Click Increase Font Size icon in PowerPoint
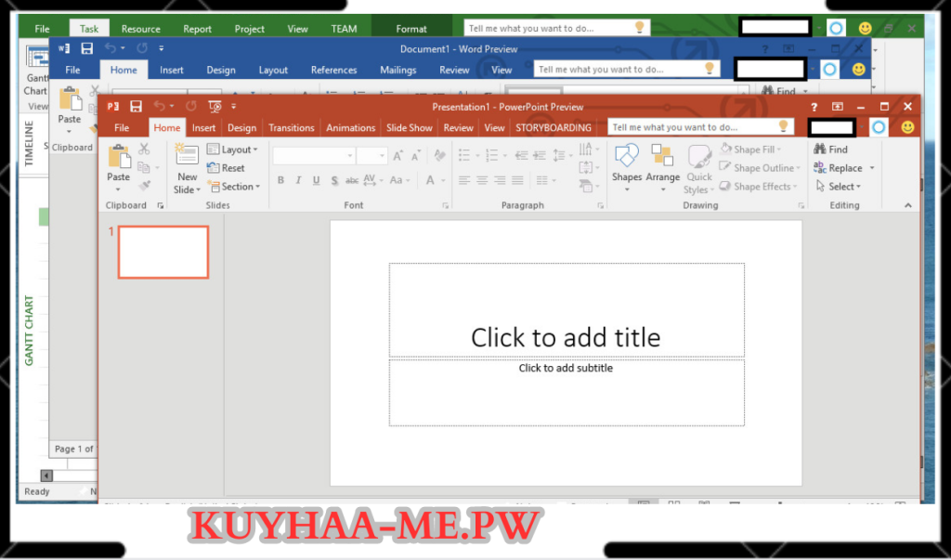 pos(397,156)
